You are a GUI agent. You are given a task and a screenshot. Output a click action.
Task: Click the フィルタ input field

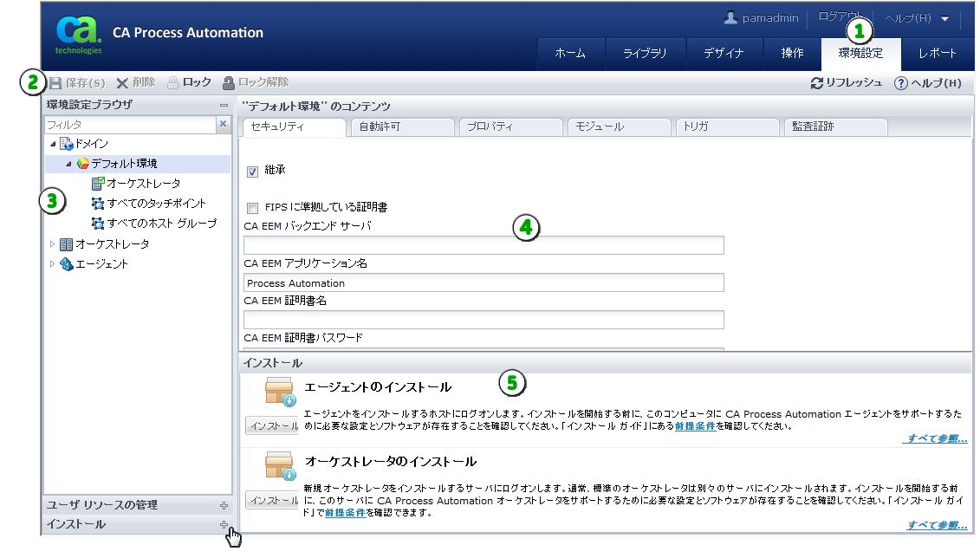coord(131,125)
